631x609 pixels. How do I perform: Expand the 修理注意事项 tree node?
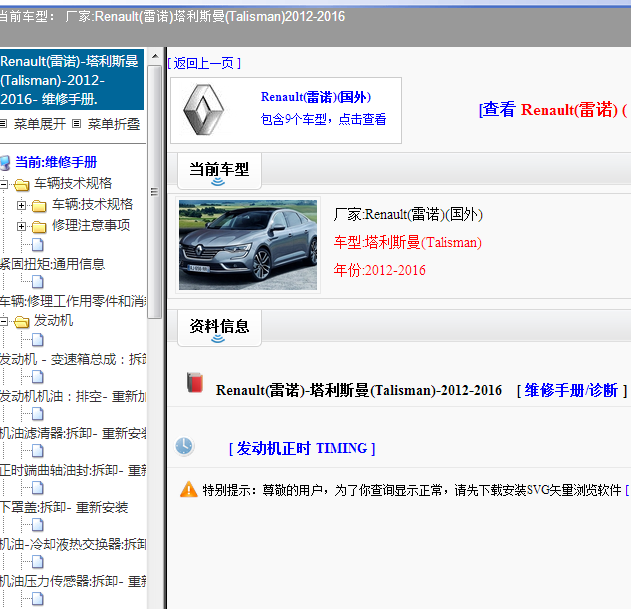click(x=22, y=226)
